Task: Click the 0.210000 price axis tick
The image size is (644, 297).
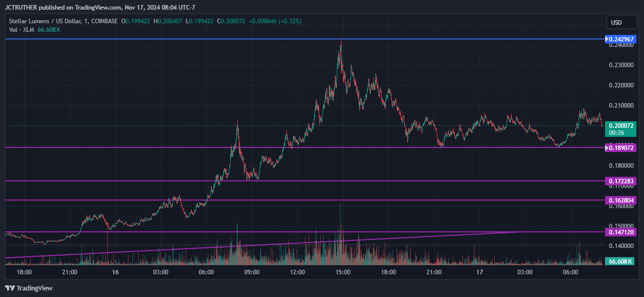Action: tap(621, 106)
